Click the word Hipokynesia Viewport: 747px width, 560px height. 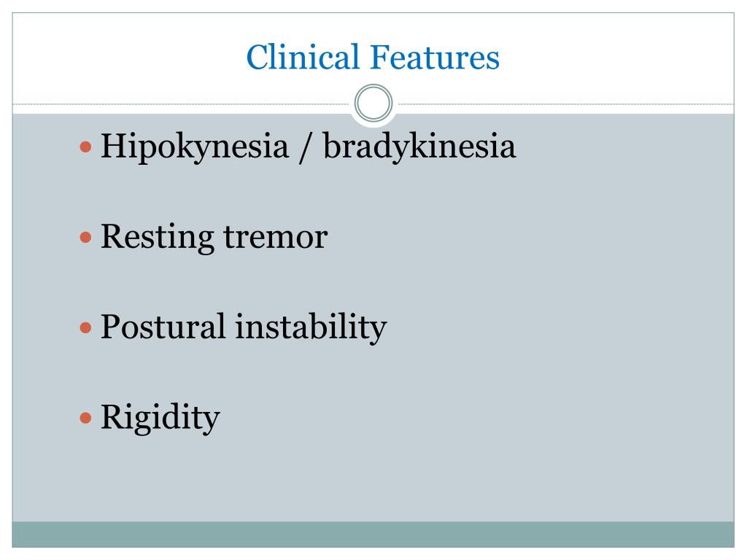pos(195,147)
